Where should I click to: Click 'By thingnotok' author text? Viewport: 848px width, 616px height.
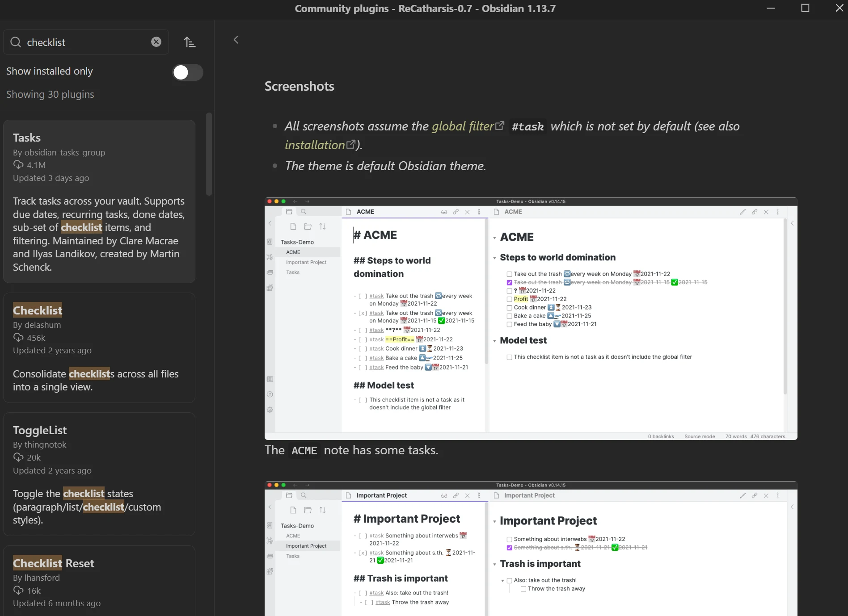39,444
